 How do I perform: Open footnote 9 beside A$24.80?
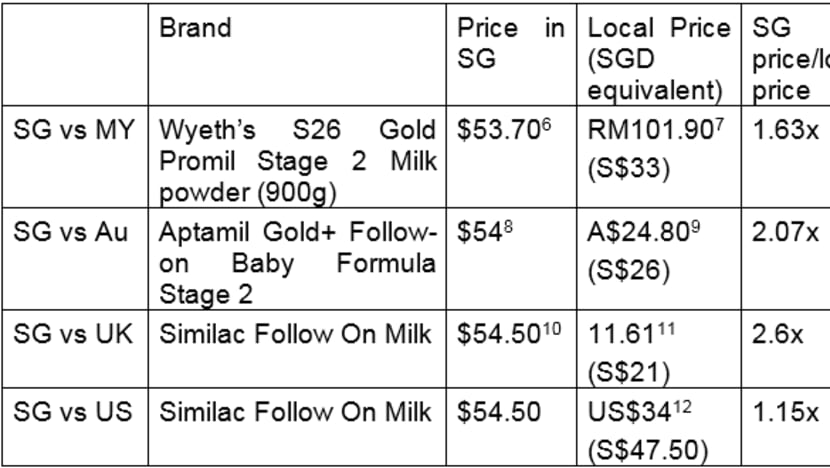click(x=696, y=227)
